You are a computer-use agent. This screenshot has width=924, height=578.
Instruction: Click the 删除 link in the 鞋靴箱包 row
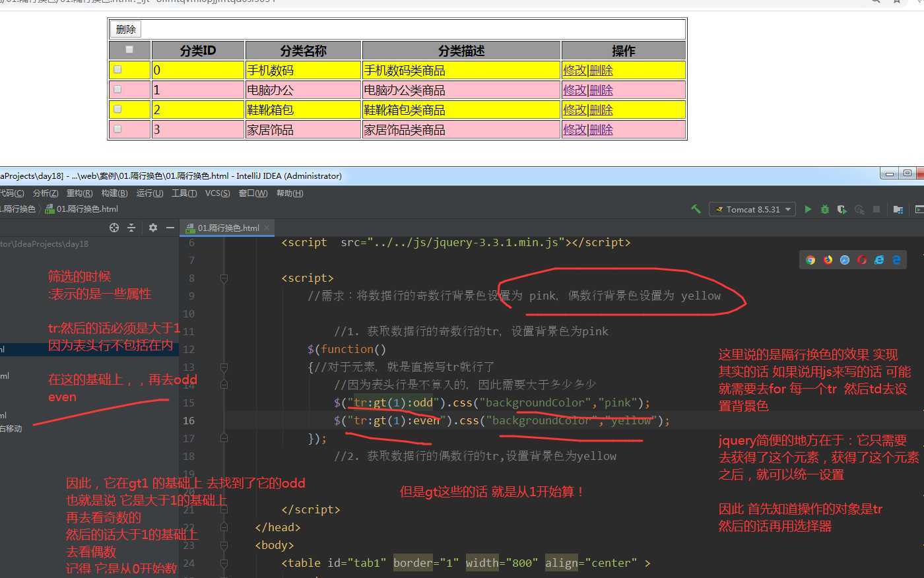point(601,110)
